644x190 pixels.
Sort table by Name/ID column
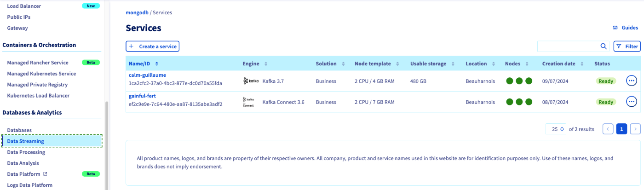(x=157, y=63)
